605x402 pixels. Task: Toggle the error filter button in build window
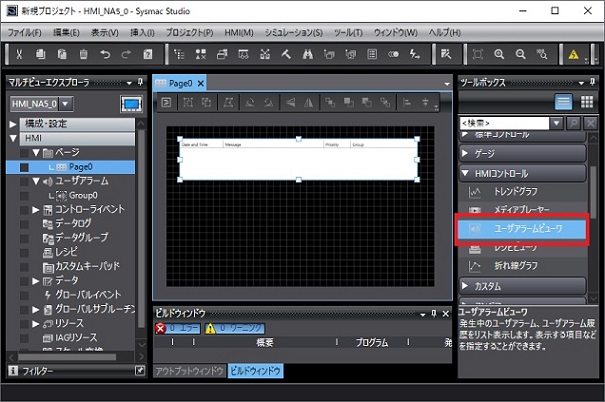[178, 328]
